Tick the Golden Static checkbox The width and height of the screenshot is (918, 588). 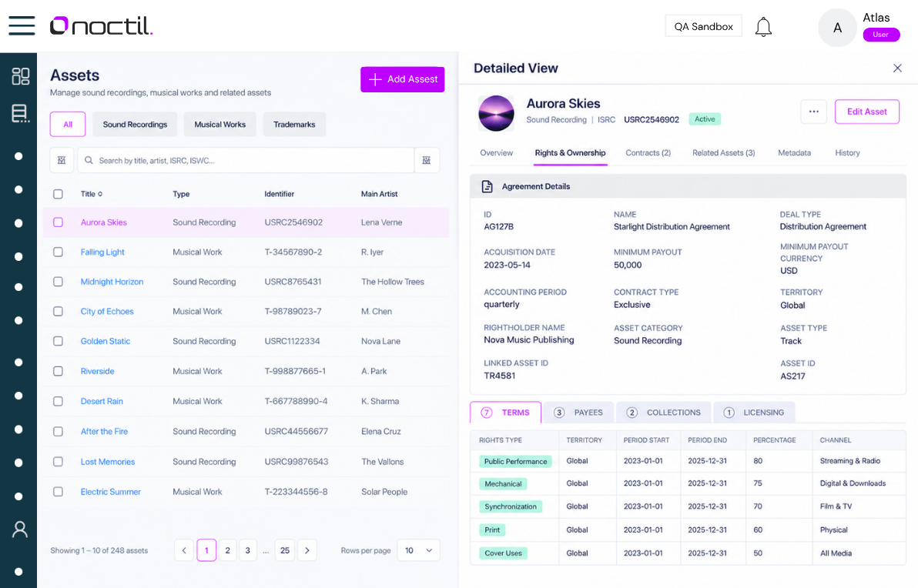[x=58, y=341]
